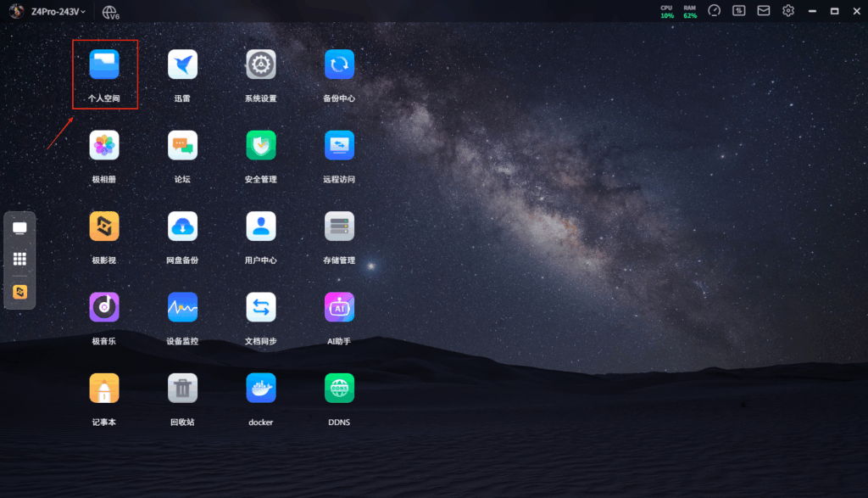This screenshot has width=868, height=498.
Task: Open the app grid from the sidebar
Action: (19, 260)
